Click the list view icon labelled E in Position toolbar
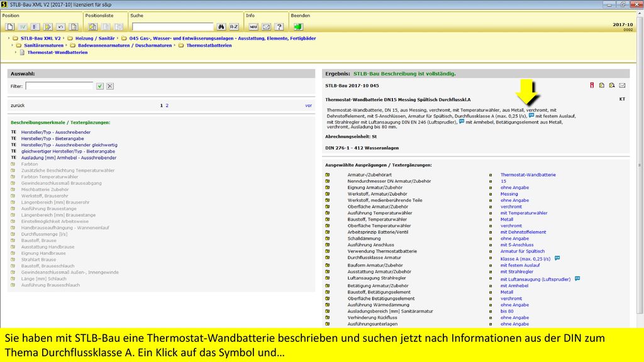 35,26
